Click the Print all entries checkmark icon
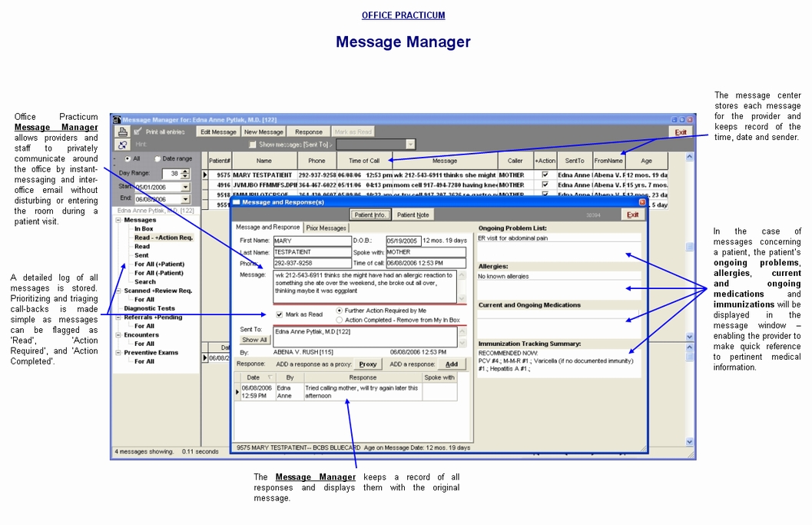 click(138, 131)
